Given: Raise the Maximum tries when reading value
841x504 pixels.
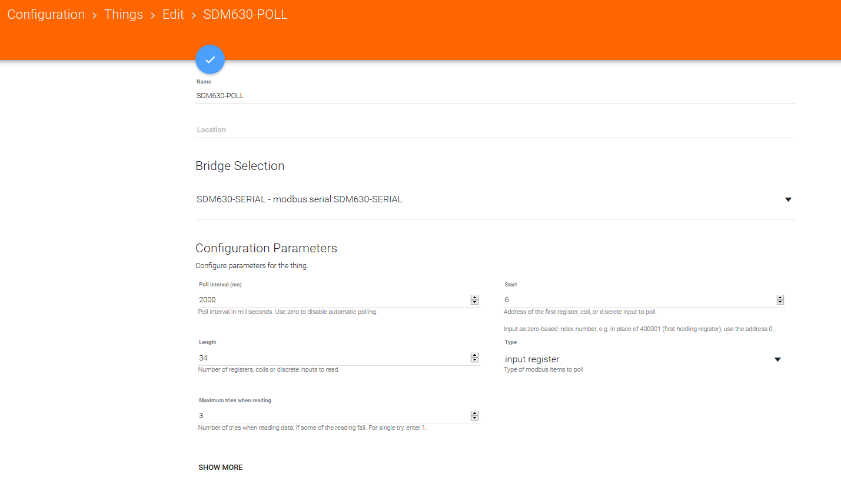Looking at the screenshot, I should (x=474, y=413).
